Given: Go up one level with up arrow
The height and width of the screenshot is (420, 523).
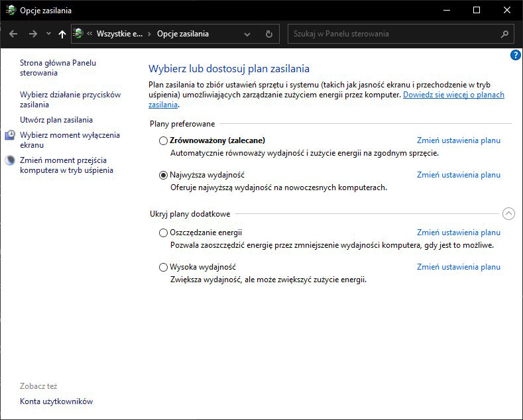Looking at the screenshot, I should pyautogui.click(x=62, y=34).
